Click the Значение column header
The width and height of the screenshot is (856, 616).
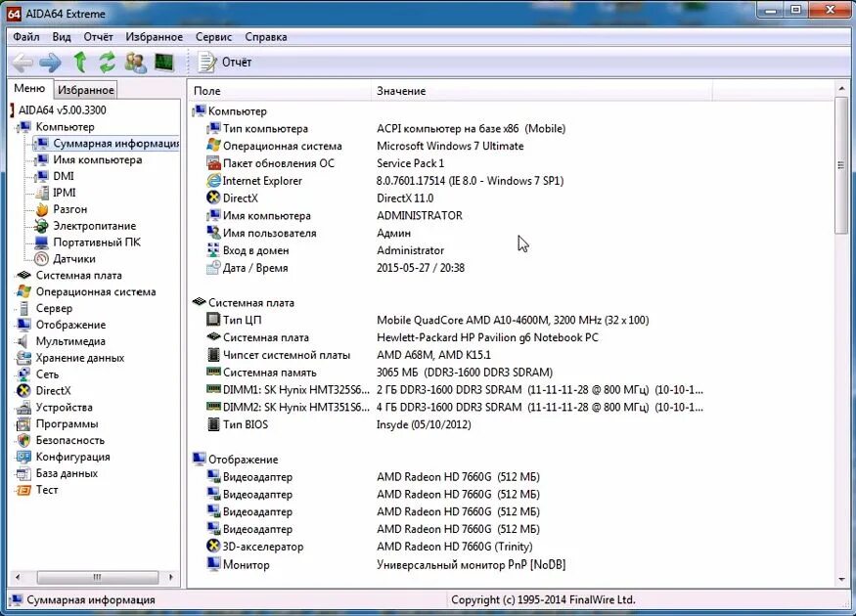click(542, 91)
